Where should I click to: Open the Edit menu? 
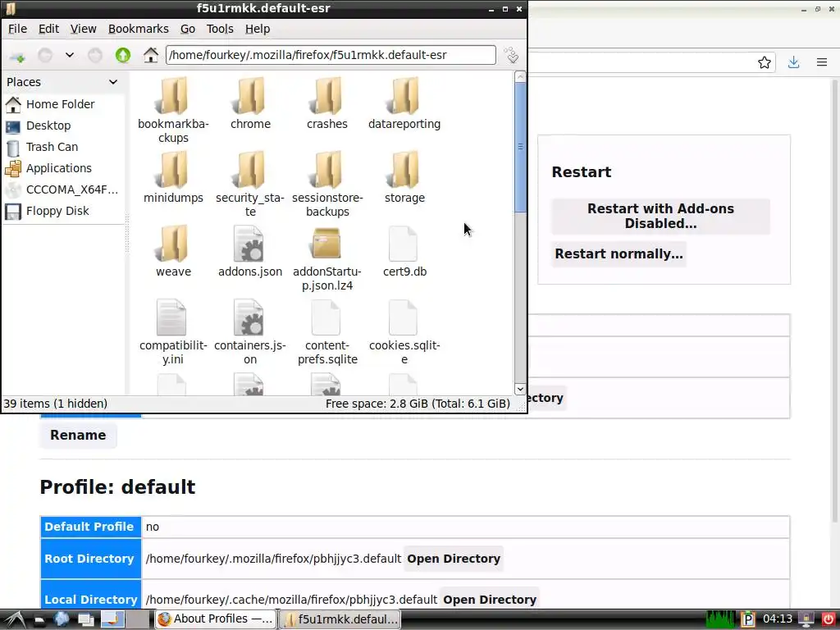[48, 29]
